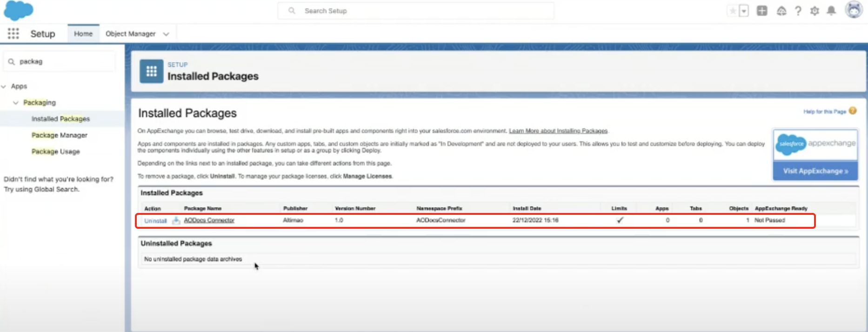Expand the Object Manager tab dropdown
868x332 pixels.
tap(166, 34)
